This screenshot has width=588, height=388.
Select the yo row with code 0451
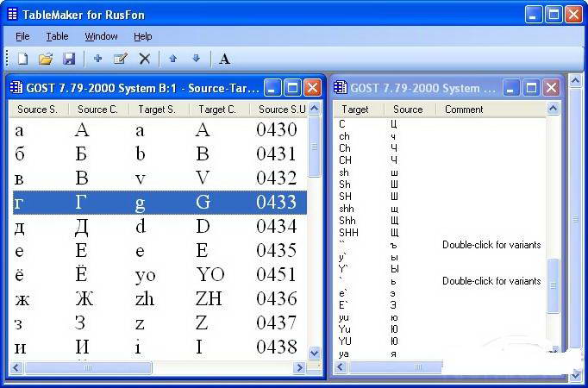[160, 274]
